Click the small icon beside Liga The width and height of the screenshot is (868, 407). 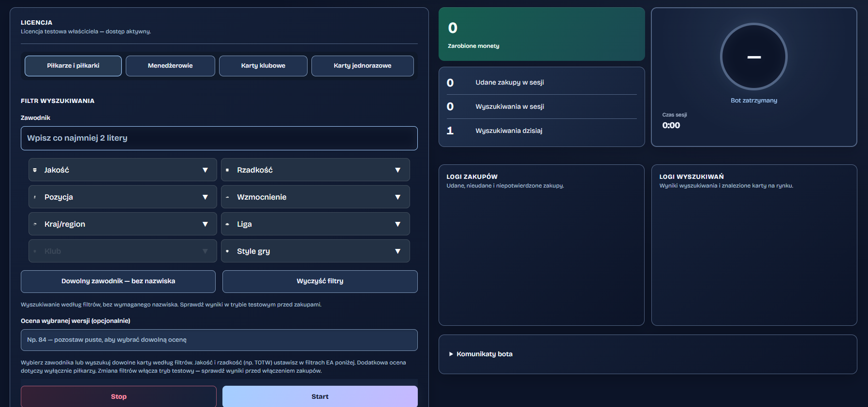[x=227, y=224]
